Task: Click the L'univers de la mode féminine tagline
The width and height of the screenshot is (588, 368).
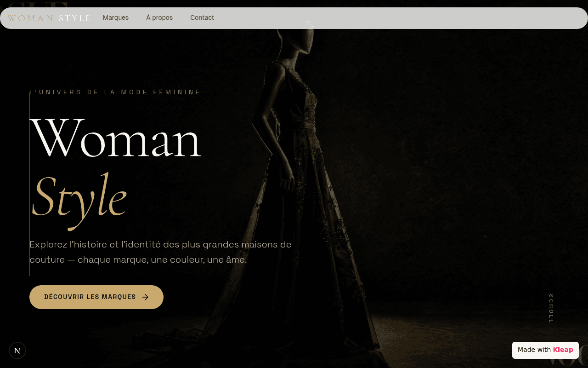Action: [115, 92]
